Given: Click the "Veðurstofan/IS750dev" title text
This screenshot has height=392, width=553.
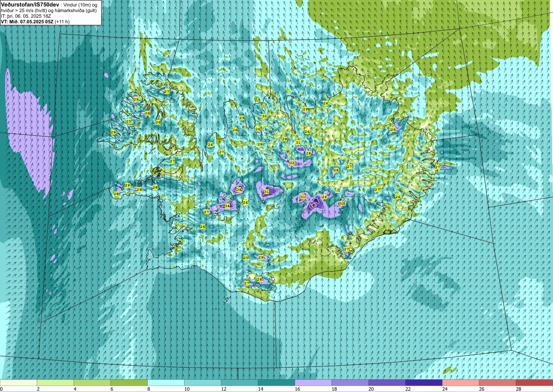Looking at the screenshot, I should 30,4.
